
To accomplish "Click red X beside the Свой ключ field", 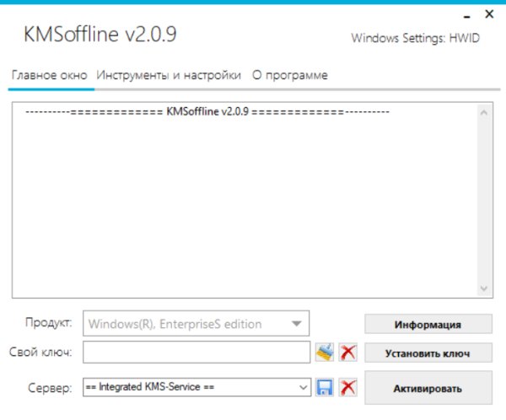I will pyautogui.click(x=347, y=353).
